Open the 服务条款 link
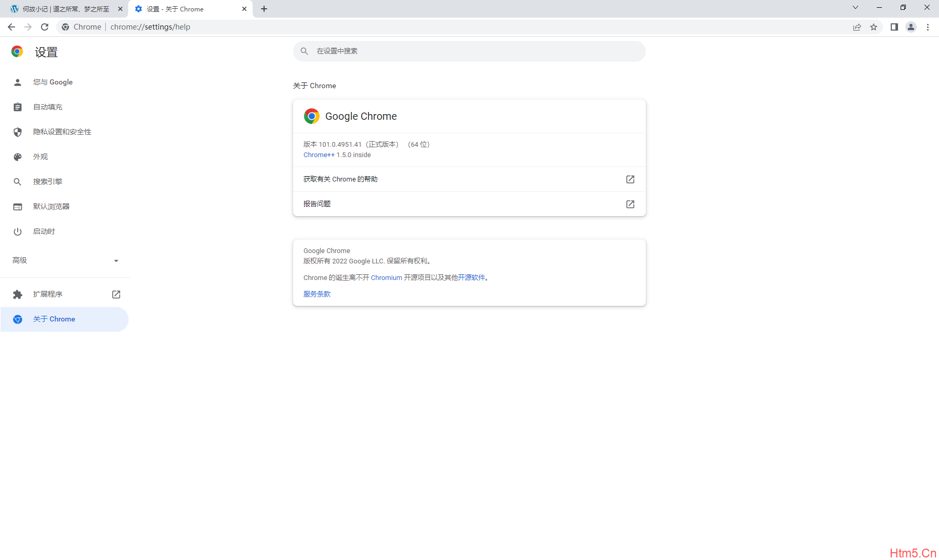 point(317,294)
